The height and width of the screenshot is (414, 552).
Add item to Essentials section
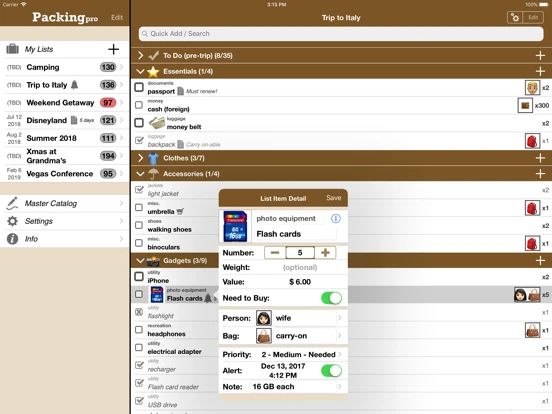point(540,71)
